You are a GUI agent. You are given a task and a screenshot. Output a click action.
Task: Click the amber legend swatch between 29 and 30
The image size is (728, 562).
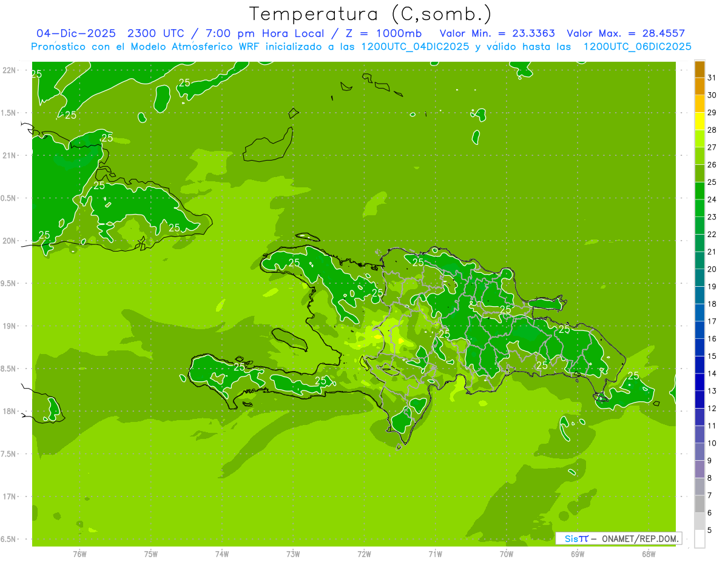[699, 104]
